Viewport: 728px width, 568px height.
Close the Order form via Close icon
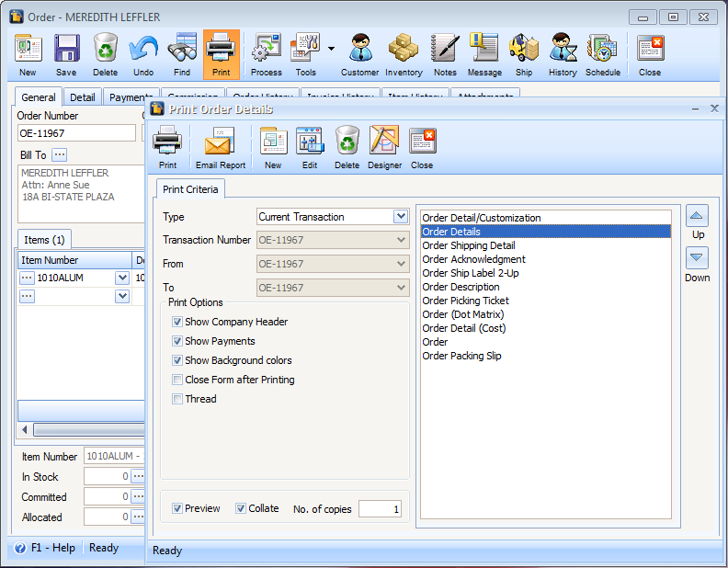point(650,54)
